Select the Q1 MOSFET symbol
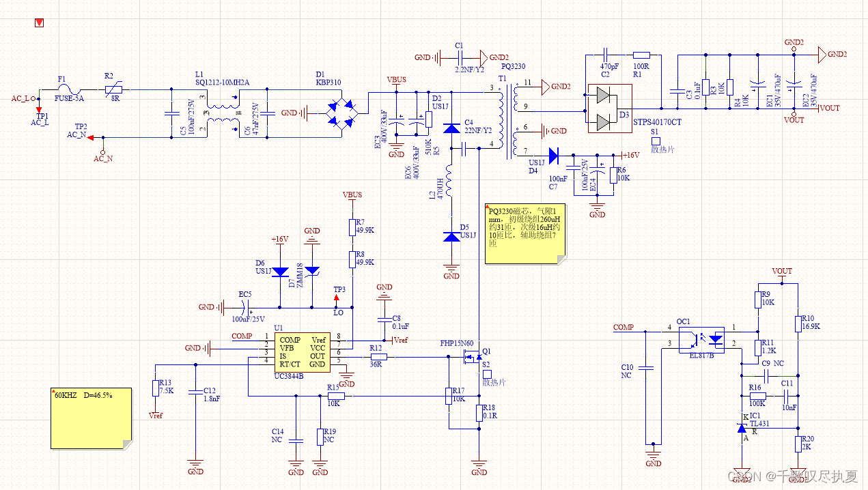This screenshot has width=868, height=490. (x=473, y=357)
